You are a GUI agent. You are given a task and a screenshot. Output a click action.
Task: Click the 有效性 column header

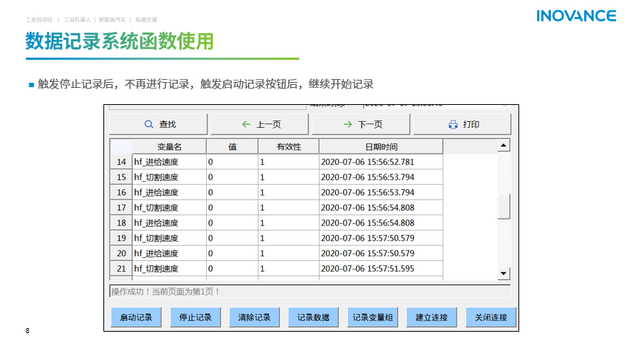click(x=289, y=147)
